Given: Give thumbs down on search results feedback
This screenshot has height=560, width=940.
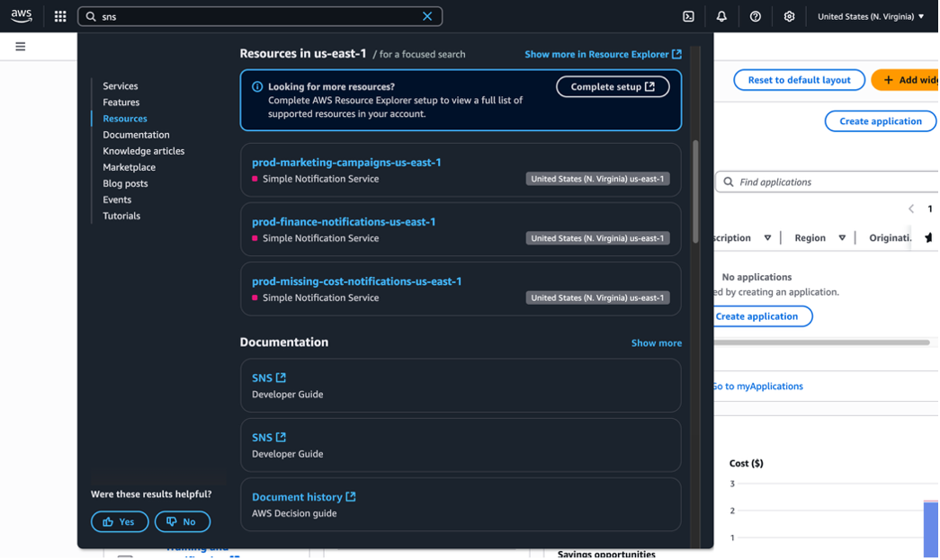Looking at the screenshot, I should [x=183, y=521].
